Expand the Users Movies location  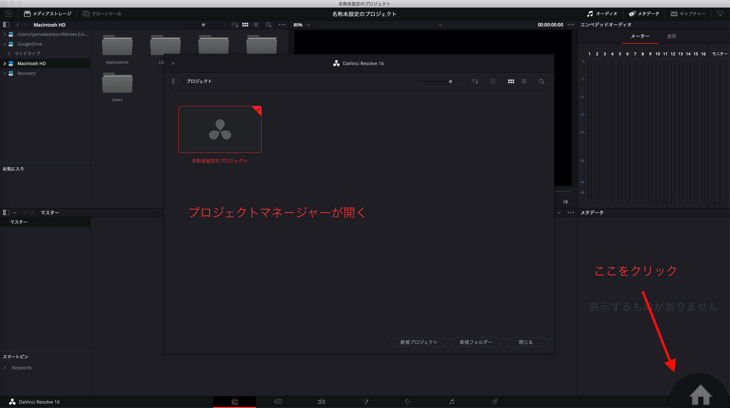[x=5, y=34]
